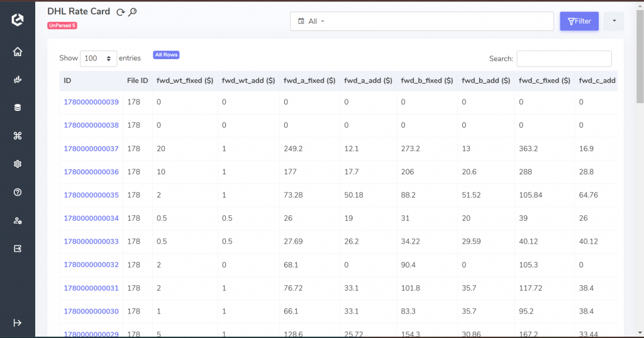
Task: Click value 27.69 in row 1780000000033
Action: (x=293, y=241)
